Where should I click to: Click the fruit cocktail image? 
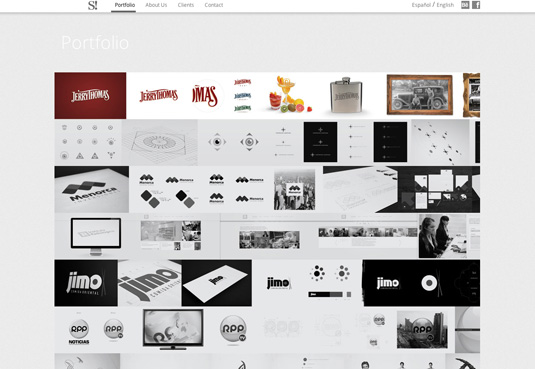point(289,94)
